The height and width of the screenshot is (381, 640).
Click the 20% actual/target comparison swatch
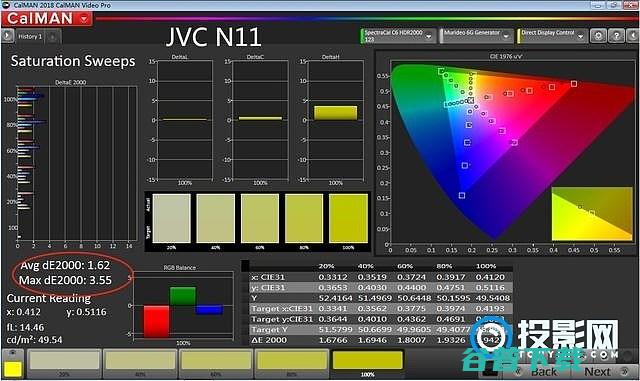(x=171, y=218)
